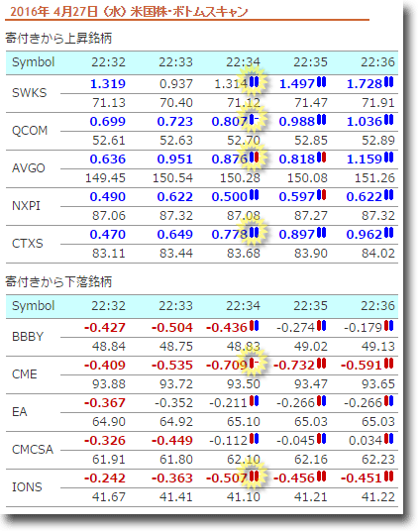
Task: Click the IONS symbol
Action: coord(27,486)
